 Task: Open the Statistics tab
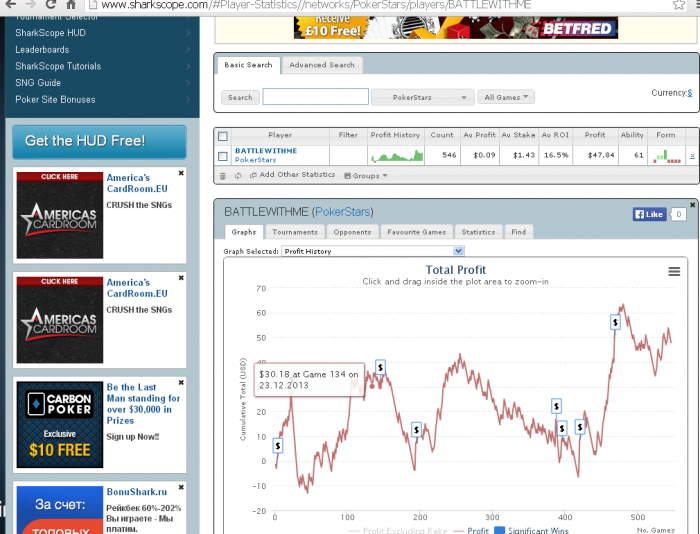(x=478, y=232)
